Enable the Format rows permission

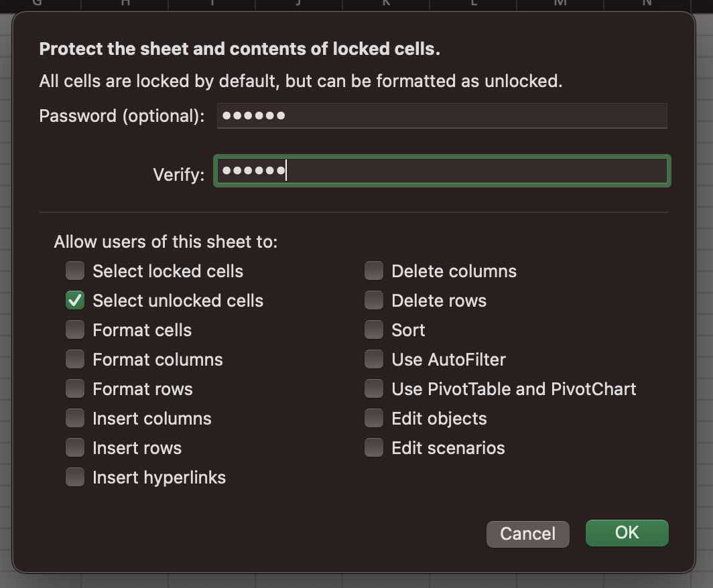75,388
